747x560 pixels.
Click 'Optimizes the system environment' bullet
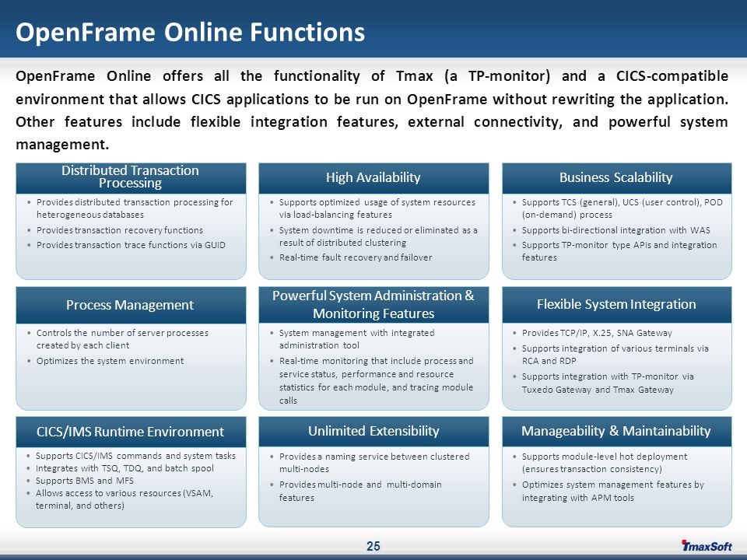[110, 360]
